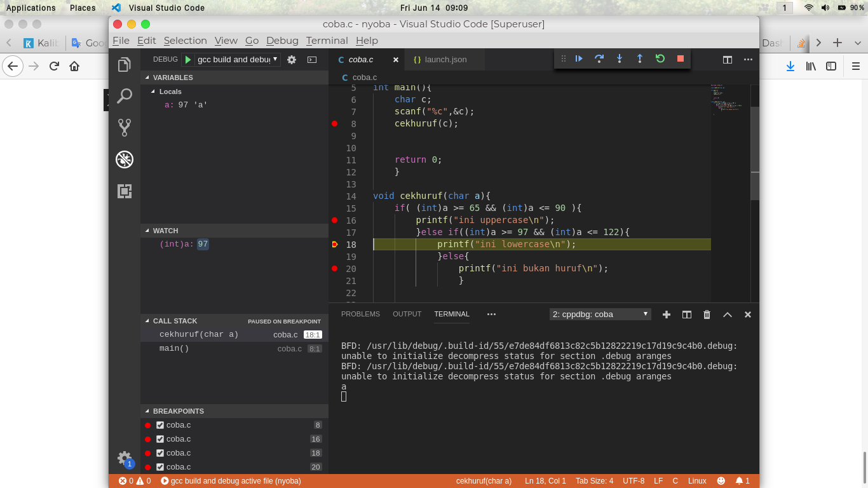Click the errors and warnings status bar indicator

(x=135, y=480)
